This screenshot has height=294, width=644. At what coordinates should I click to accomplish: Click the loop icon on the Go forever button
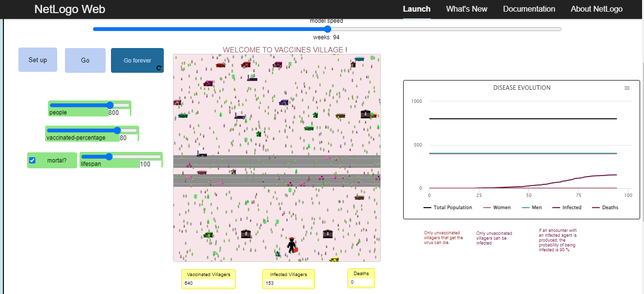point(158,68)
